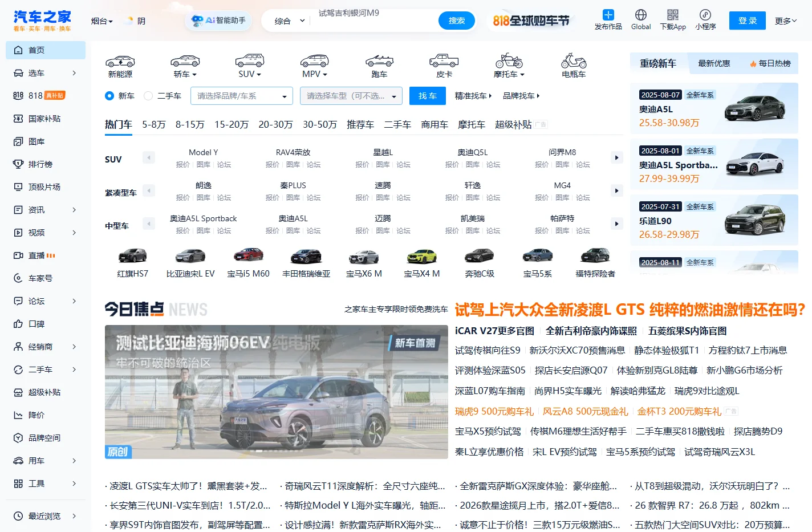Open the 最新优惠 tab
The image size is (812, 532).
714,63
